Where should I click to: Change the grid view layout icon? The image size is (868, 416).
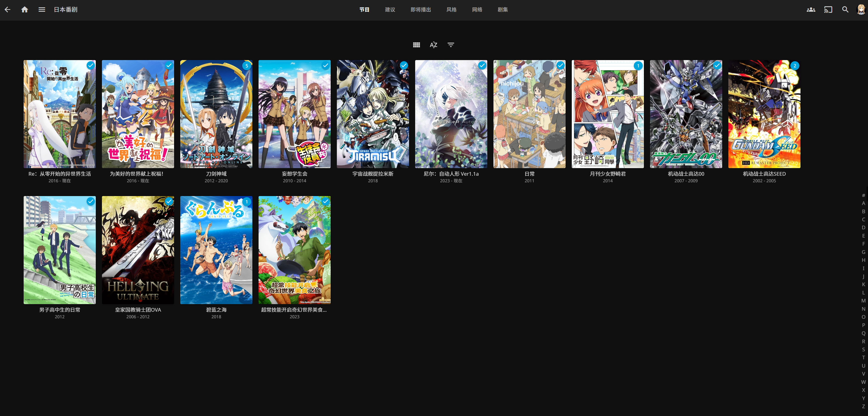point(417,45)
